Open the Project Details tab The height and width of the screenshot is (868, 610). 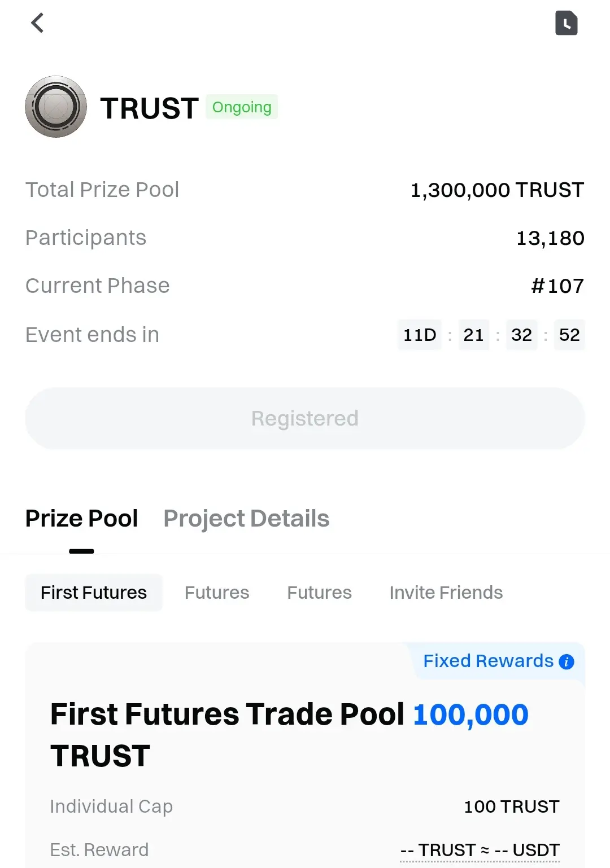(246, 519)
